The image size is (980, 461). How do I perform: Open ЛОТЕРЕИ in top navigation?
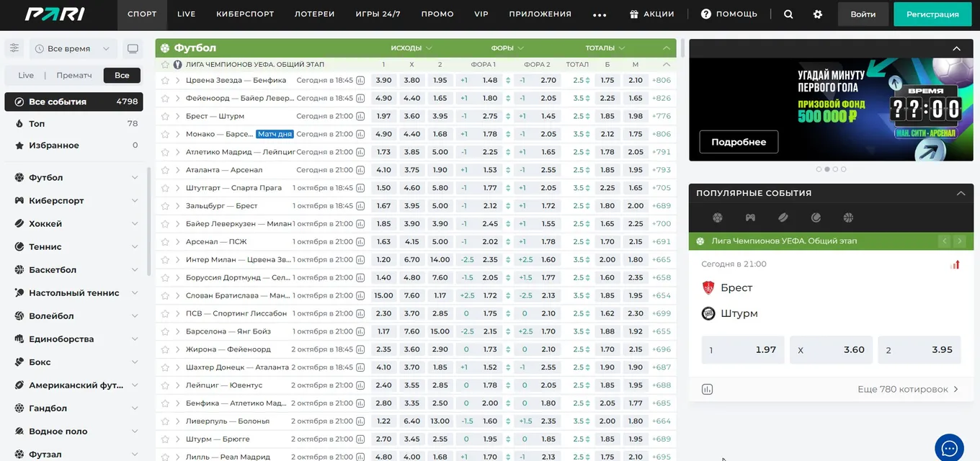click(x=315, y=14)
